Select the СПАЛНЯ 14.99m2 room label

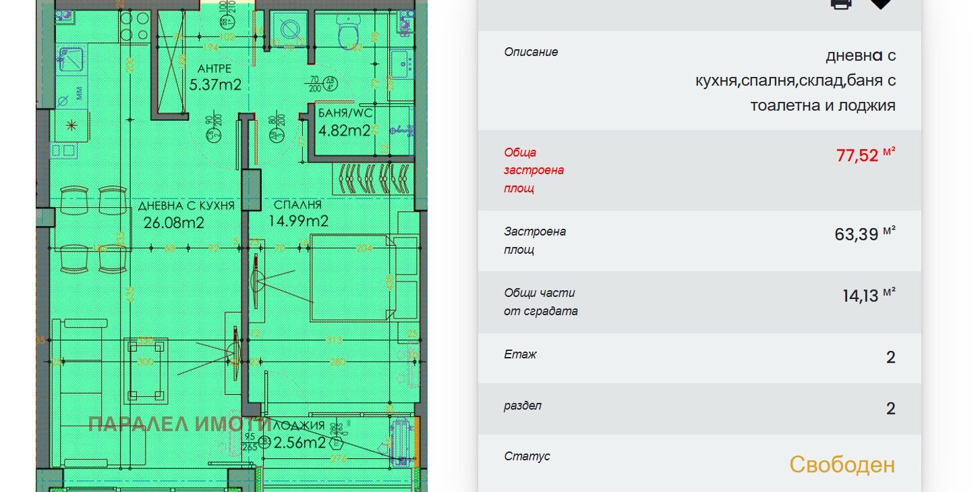click(x=298, y=213)
